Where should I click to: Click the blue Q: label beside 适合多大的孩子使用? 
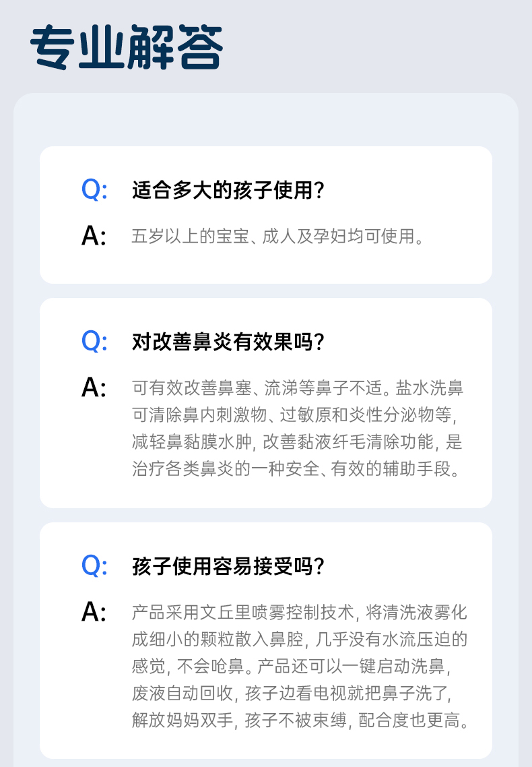[x=94, y=190]
